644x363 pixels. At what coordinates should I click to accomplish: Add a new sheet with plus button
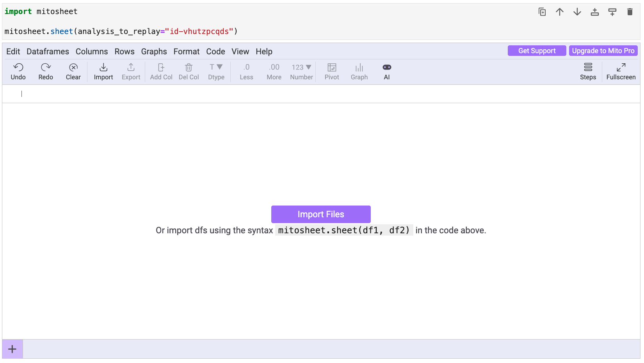tap(12, 349)
